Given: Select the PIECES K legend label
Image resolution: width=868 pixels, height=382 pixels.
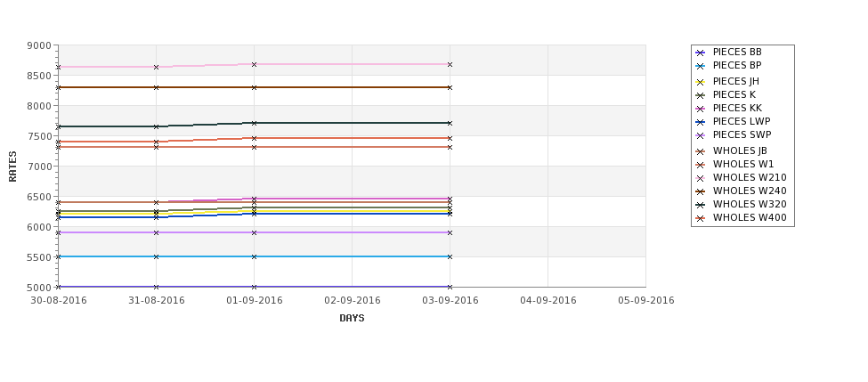Looking at the screenshot, I should [734, 94].
